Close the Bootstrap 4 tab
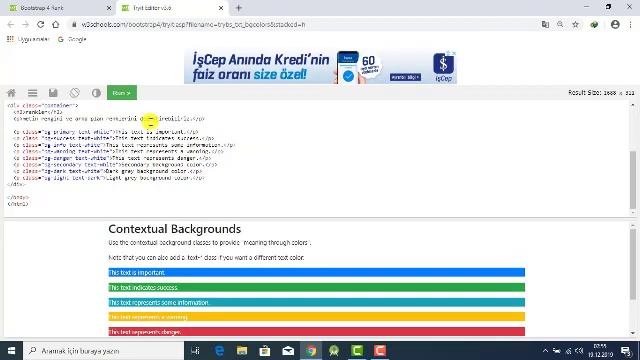Image resolution: width=640 pixels, height=360 pixels. pyautogui.click(x=109, y=8)
